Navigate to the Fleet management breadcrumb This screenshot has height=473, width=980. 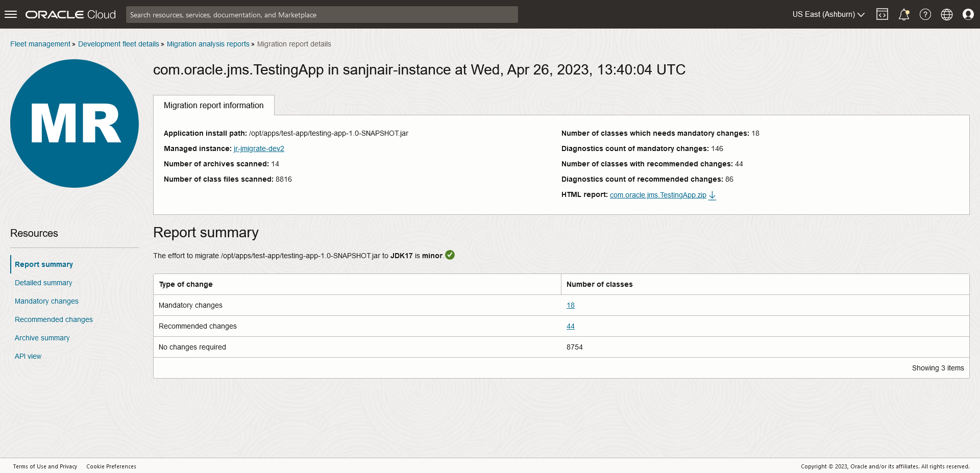40,44
